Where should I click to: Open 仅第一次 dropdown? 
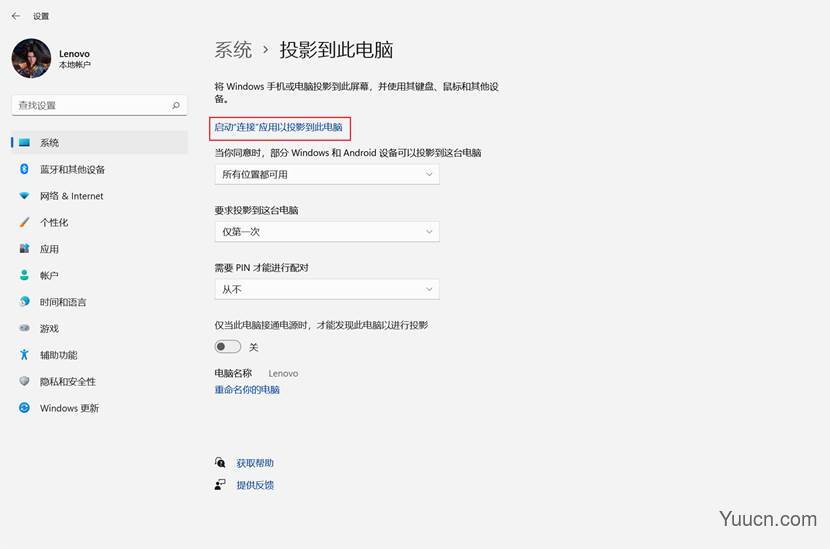(327, 231)
